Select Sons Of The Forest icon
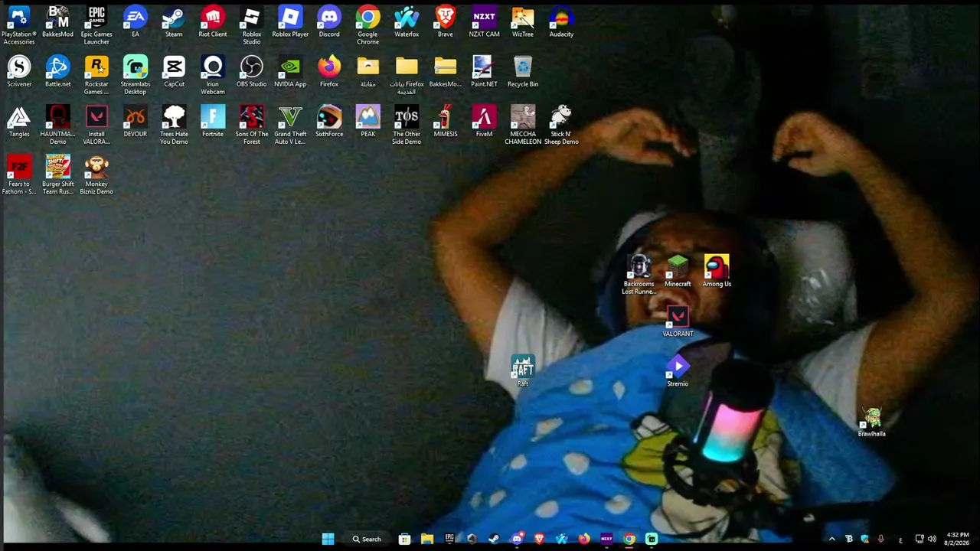Screen dimensions: 980x551 (x=252, y=124)
